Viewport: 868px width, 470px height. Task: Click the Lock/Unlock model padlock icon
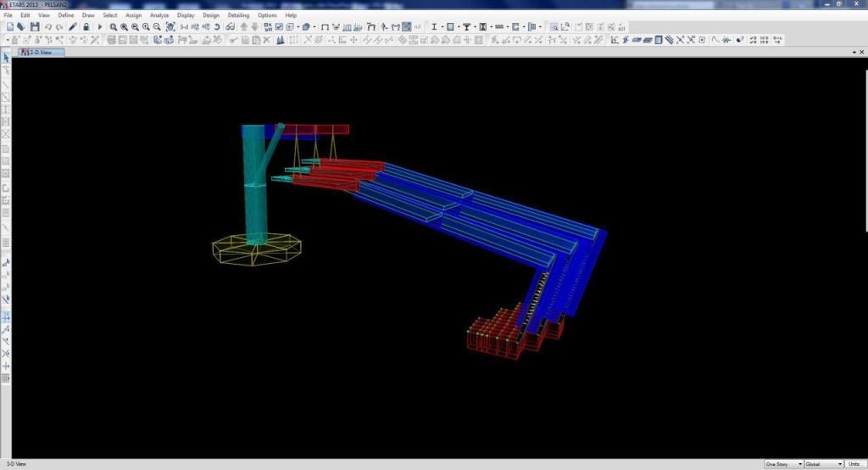[86, 27]
